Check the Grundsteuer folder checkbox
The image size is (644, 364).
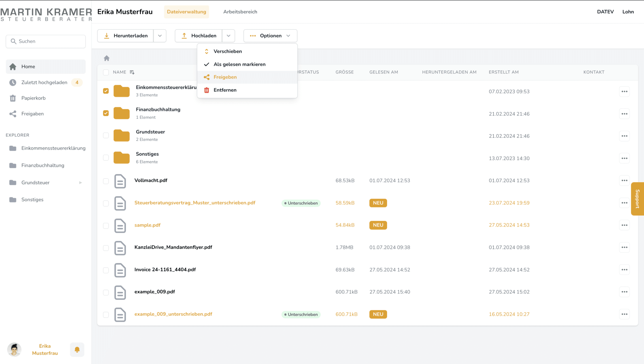(x=106, y=135)
